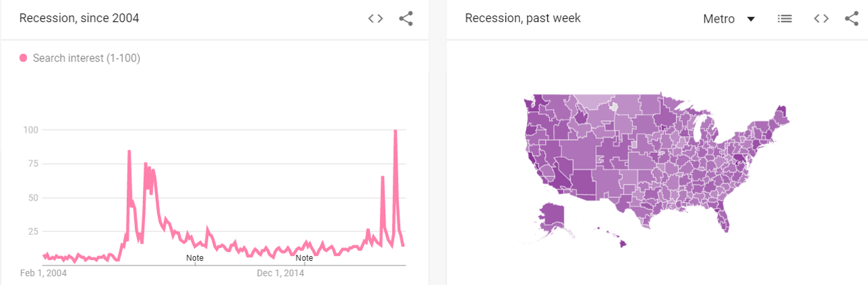Viewport: 868px width, 285px height.
Task: Click the "Recession, past week" title
Action: click(523, 19)
